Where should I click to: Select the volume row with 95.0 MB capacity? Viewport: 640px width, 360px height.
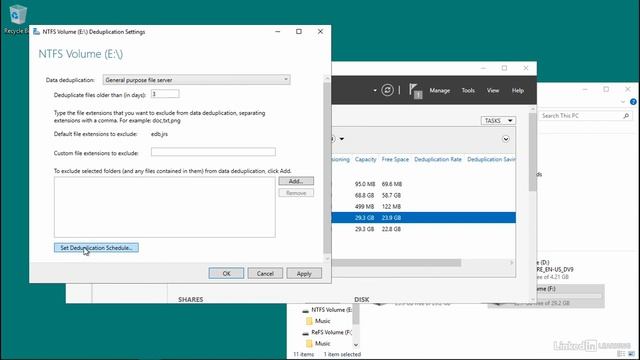coord(423,184)
